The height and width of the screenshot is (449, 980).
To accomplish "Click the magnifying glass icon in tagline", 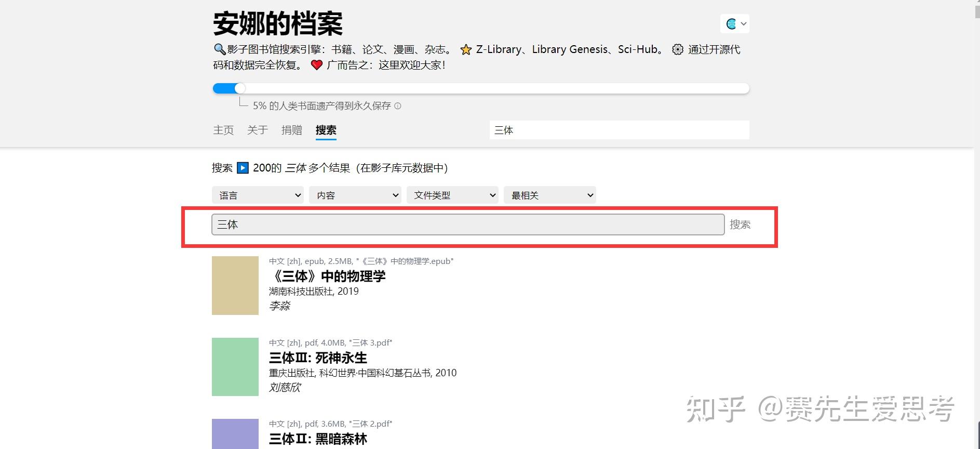I will click(219, 49).
